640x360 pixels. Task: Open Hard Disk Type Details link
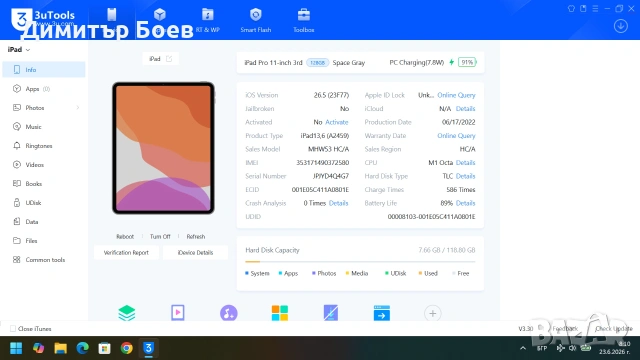[465, 176]
